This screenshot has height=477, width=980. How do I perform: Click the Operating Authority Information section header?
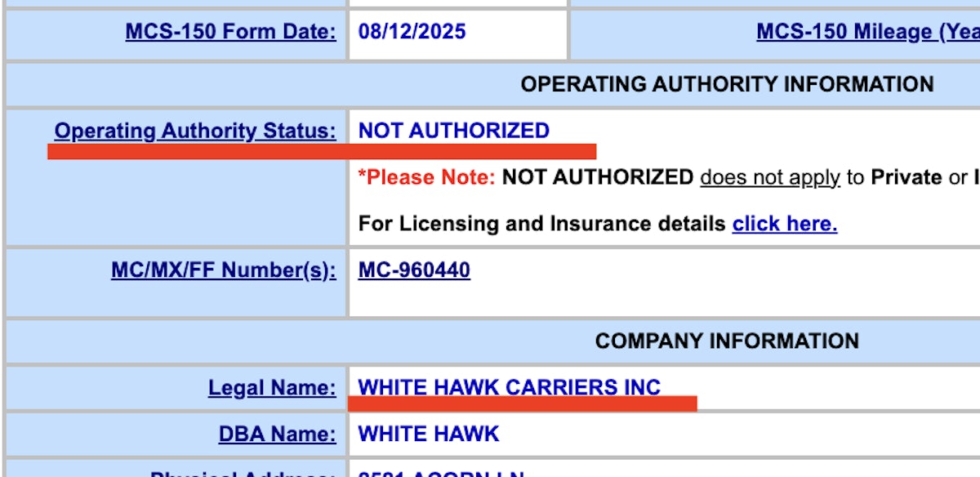(727, 84)
